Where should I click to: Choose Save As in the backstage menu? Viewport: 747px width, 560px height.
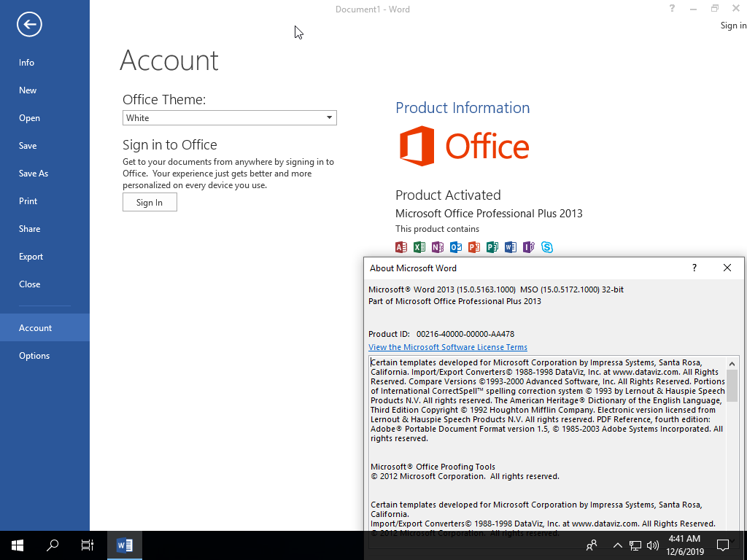44,174
